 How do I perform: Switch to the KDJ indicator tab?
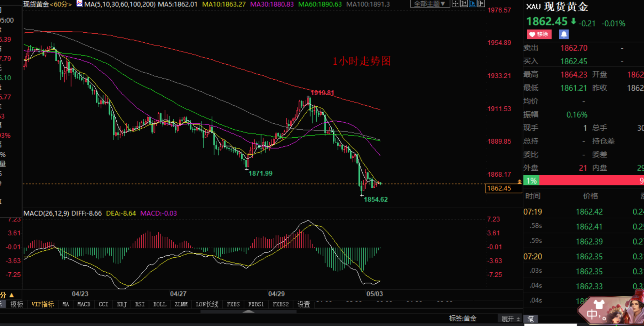(122, 304)
